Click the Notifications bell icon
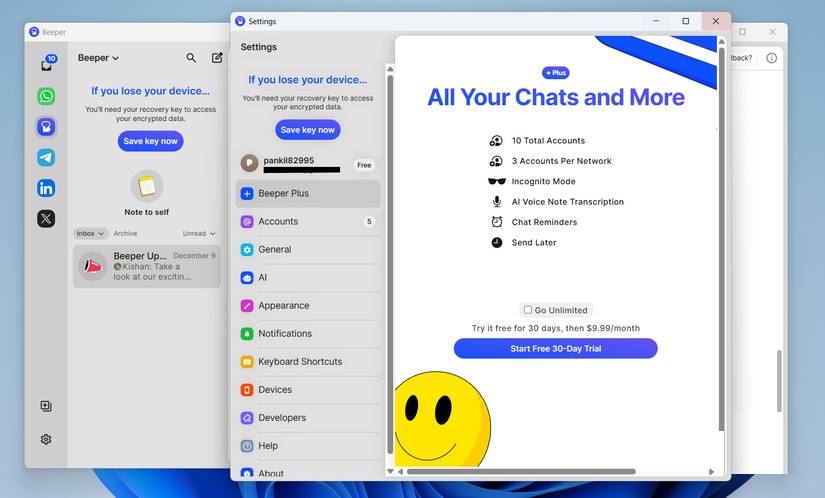 coord(247,333)
